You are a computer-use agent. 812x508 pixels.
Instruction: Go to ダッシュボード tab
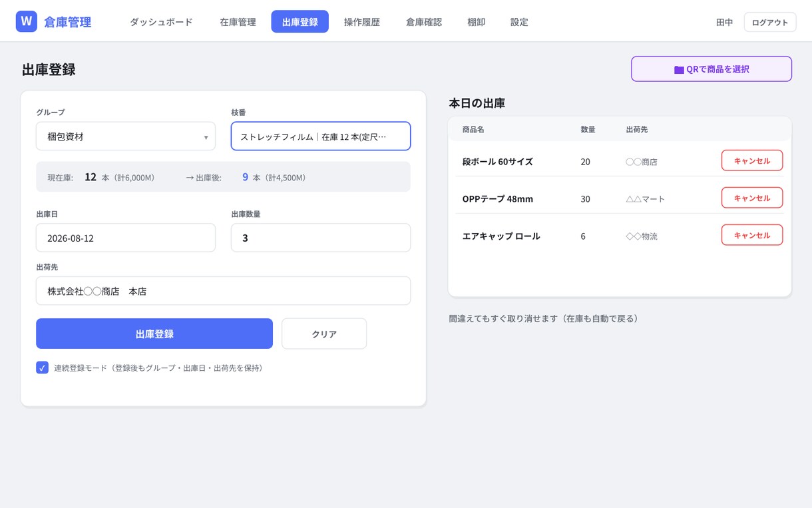point(161,22)
